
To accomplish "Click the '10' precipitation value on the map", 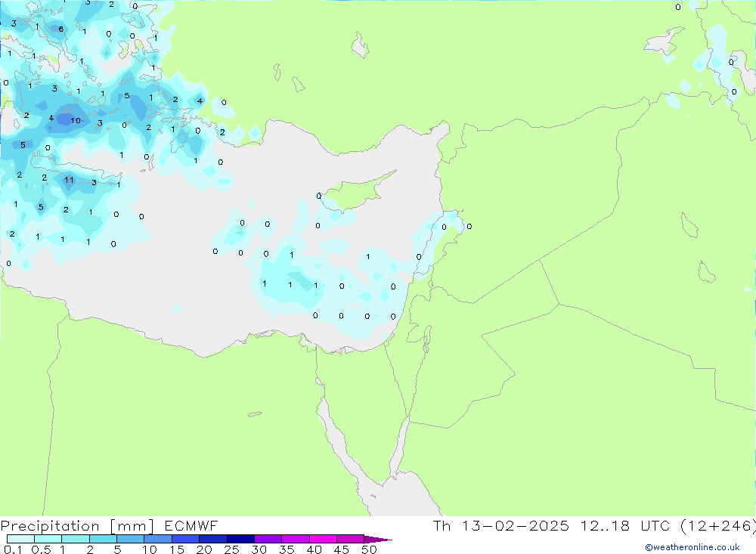I will (76, 120).
